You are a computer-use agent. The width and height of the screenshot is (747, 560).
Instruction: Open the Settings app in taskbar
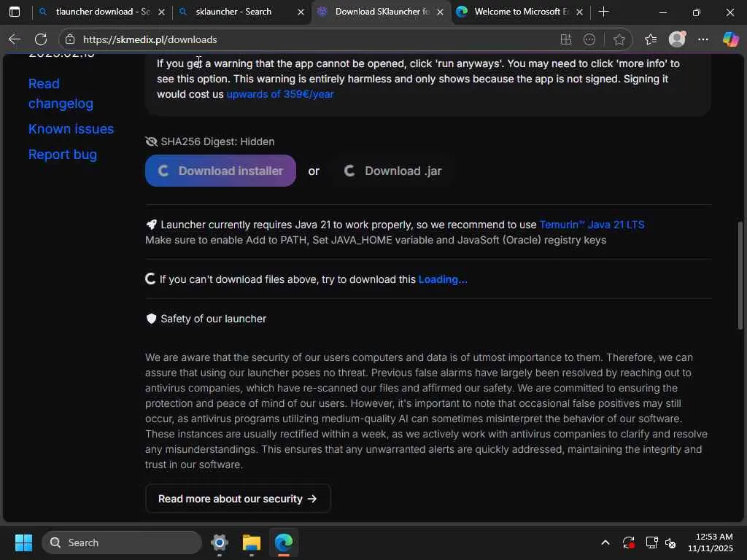tap(219, 542)
